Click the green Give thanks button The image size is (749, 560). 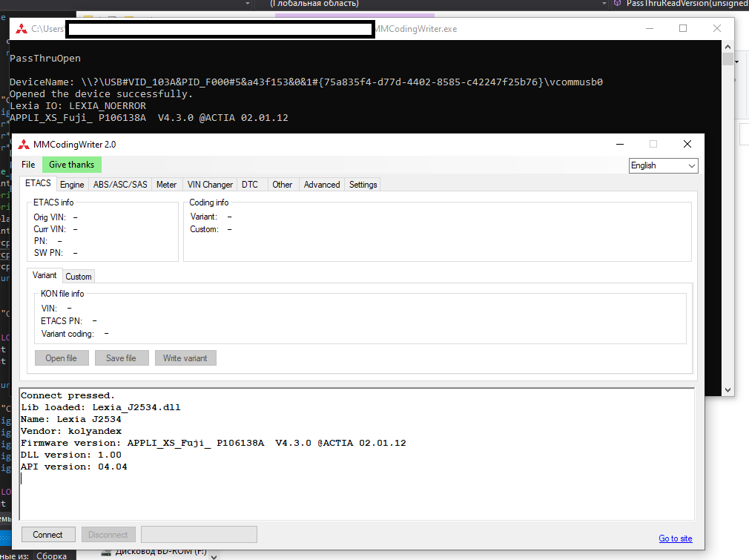[72, 165]
